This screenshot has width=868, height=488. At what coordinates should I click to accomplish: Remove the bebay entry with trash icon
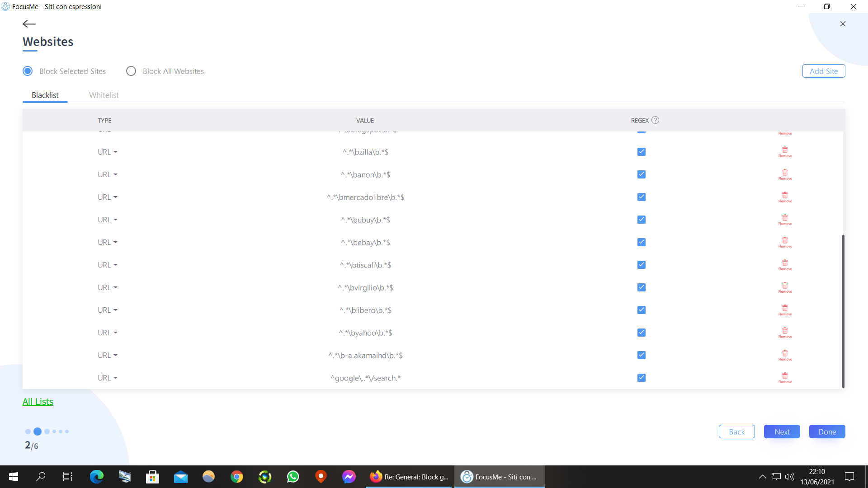[x=785, y=242]
